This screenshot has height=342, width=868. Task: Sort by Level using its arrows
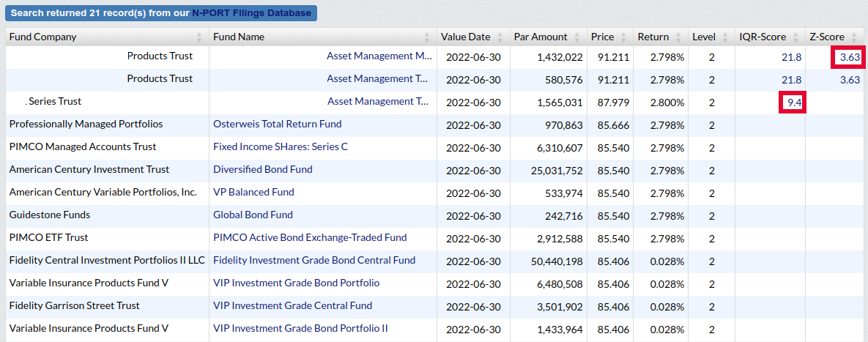pyautogui.click(x=725, y=37)
